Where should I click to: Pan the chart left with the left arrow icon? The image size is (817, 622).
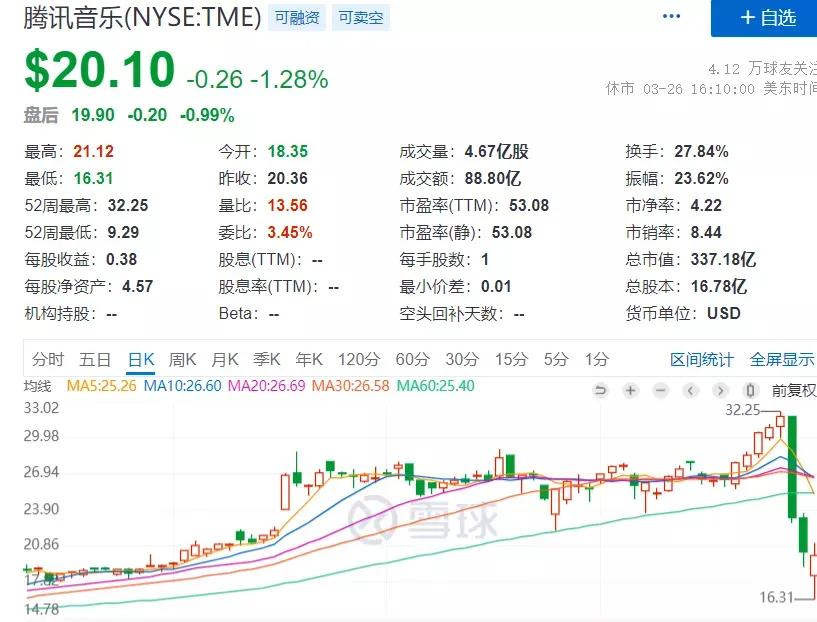pos(689,390)
